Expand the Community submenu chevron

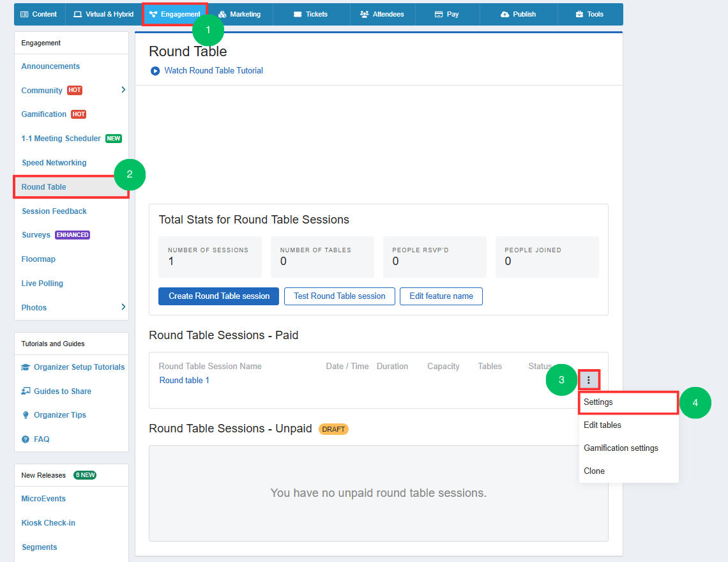(123, 89)
